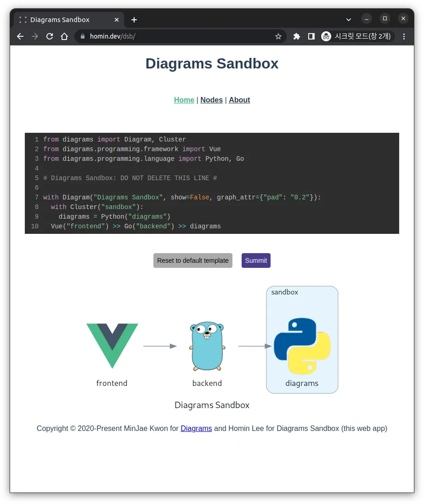
Task: Click line number 6 in code editor
Action: (37, 188)
